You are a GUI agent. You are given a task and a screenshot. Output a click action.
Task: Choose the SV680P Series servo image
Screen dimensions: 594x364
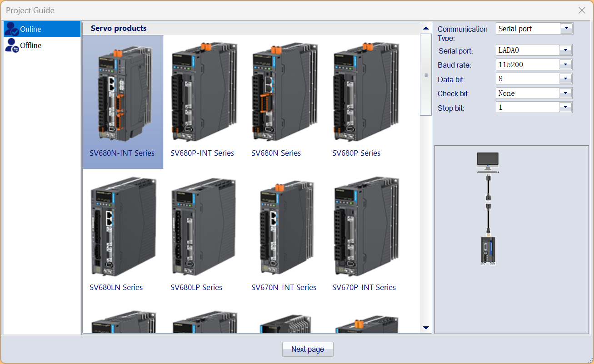click(x=365, y=92)
